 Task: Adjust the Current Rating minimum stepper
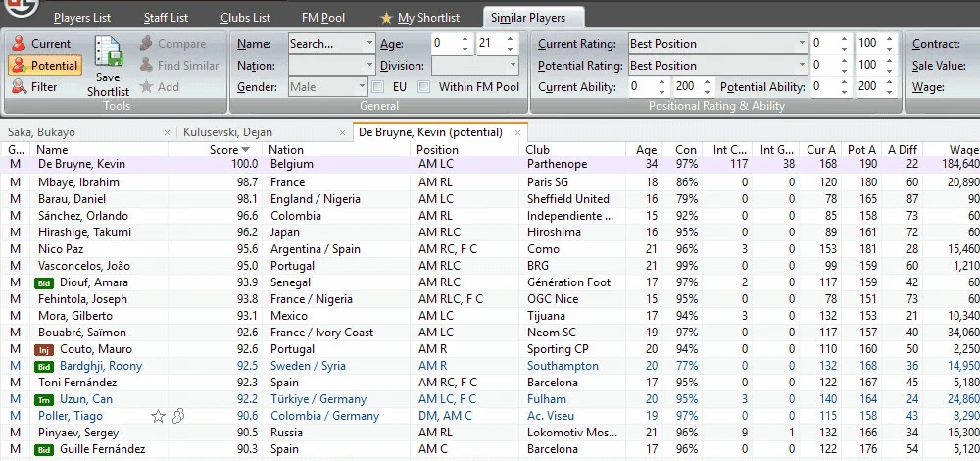click(x=845, y=44)
